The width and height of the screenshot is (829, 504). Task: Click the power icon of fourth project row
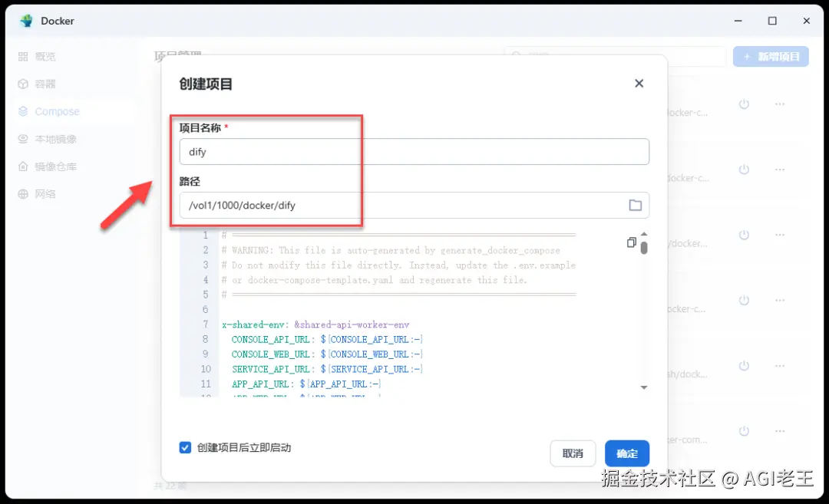(x=744, y=300)
